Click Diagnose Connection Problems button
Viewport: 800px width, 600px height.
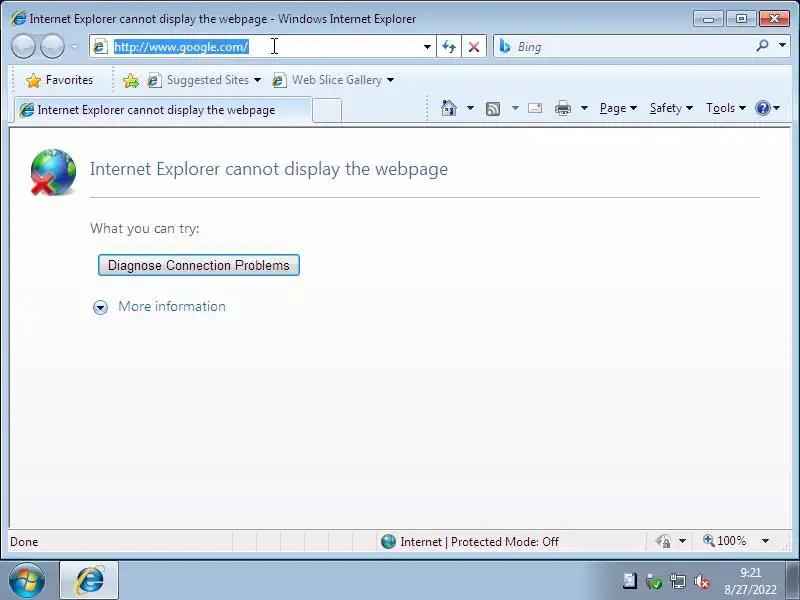(198, 265)
